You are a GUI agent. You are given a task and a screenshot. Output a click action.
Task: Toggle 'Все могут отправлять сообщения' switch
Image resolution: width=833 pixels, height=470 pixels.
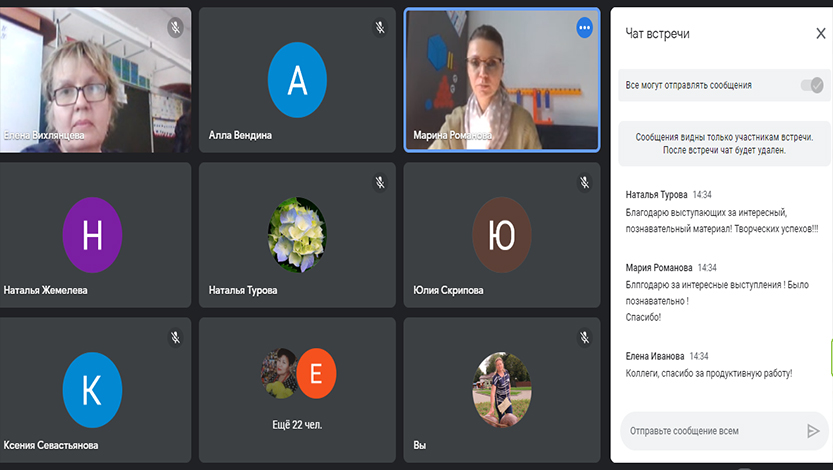click(x=810, y=86)
